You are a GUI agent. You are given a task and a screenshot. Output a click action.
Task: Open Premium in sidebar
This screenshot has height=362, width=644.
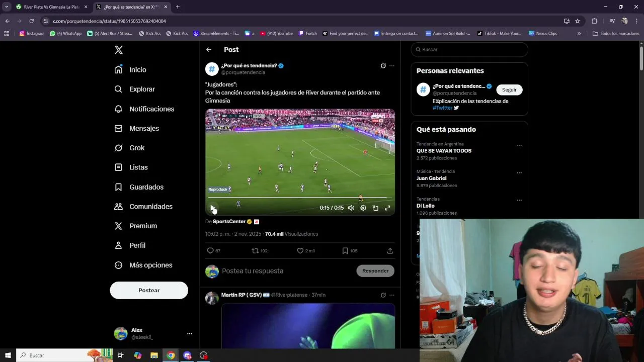(136, 226)
